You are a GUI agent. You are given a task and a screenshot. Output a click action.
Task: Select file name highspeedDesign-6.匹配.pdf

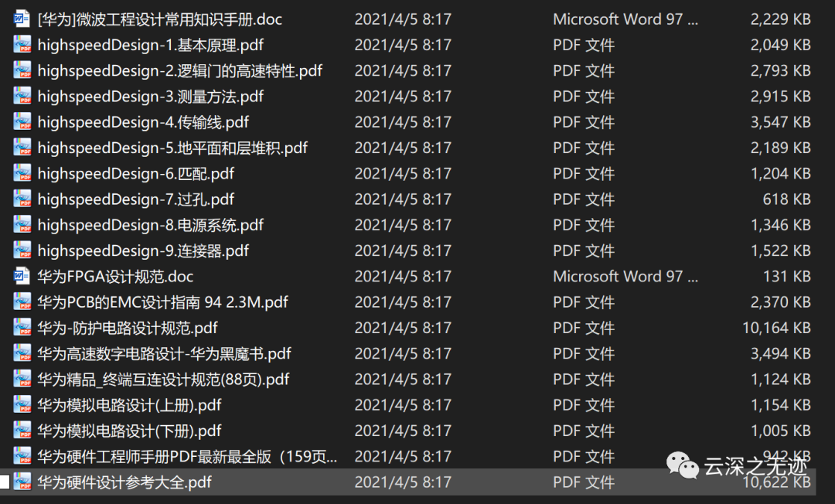pos(135,173)
